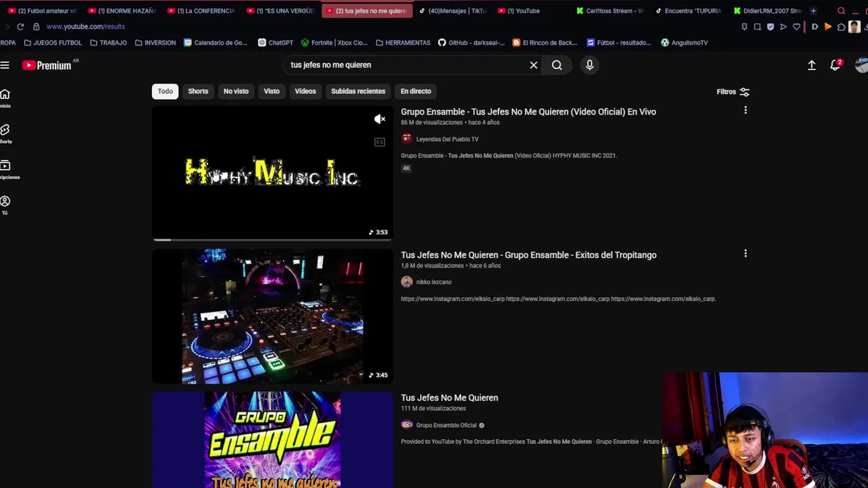Open the create upload button
The image size is (868, 488).
pyautogui.click(x=812, y=65)
